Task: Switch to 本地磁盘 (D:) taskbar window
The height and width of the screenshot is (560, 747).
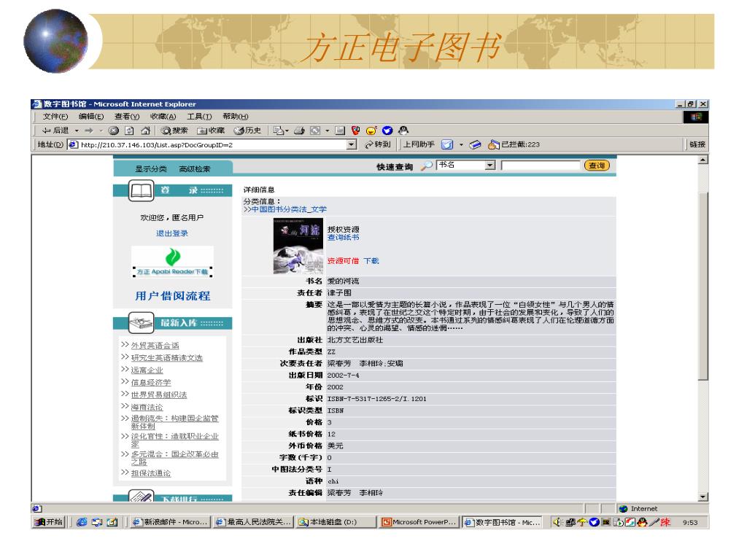Action: coord(336,522)
